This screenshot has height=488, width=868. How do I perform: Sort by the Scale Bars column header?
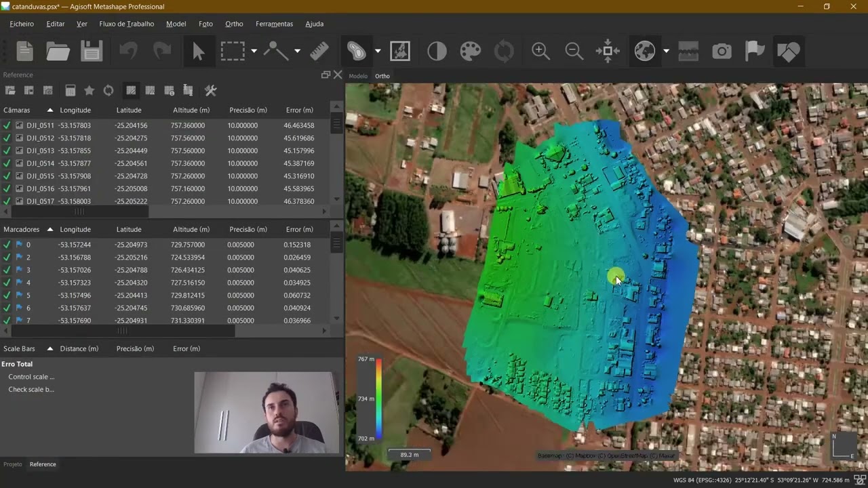28,348
